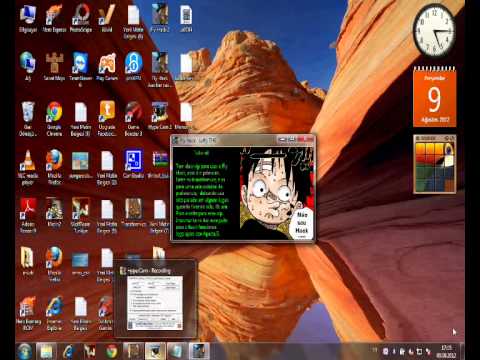Screen dimensions: 480x360
Task: Select the castle icon next to TeamViewer
Action: coord(54,67)
